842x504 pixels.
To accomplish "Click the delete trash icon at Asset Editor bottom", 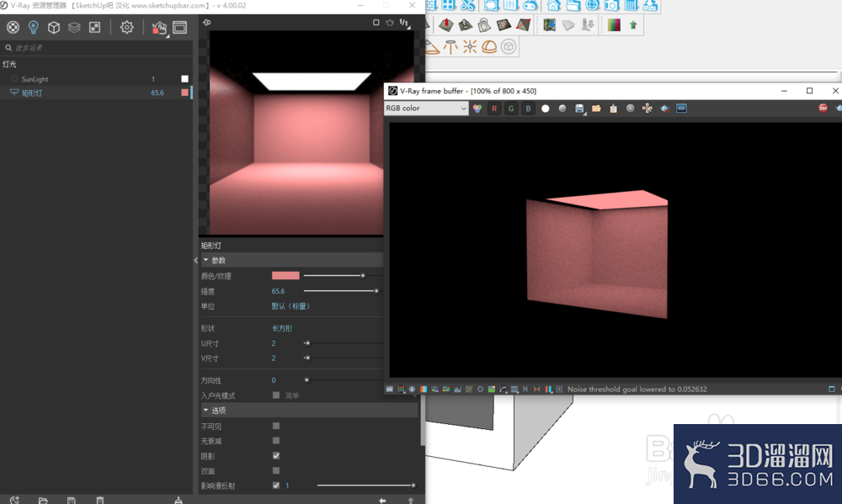I will [x=100, y=501].
